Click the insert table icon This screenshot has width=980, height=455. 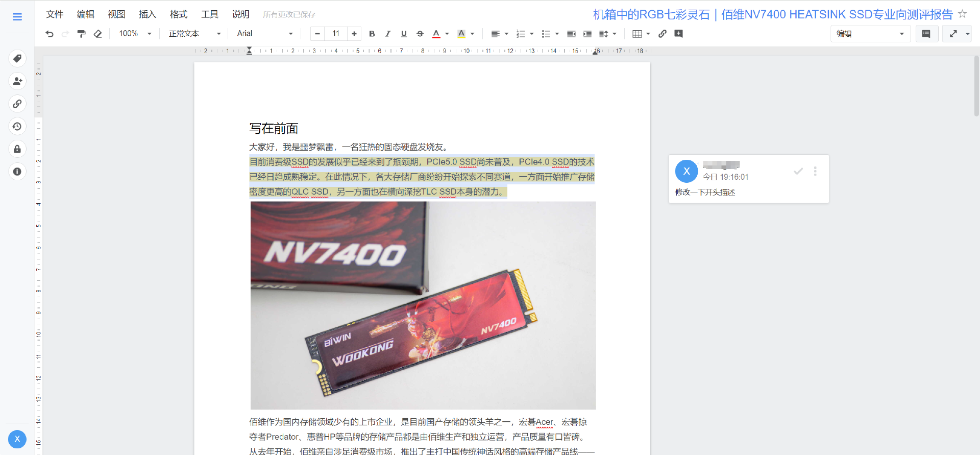click(637, 34)
